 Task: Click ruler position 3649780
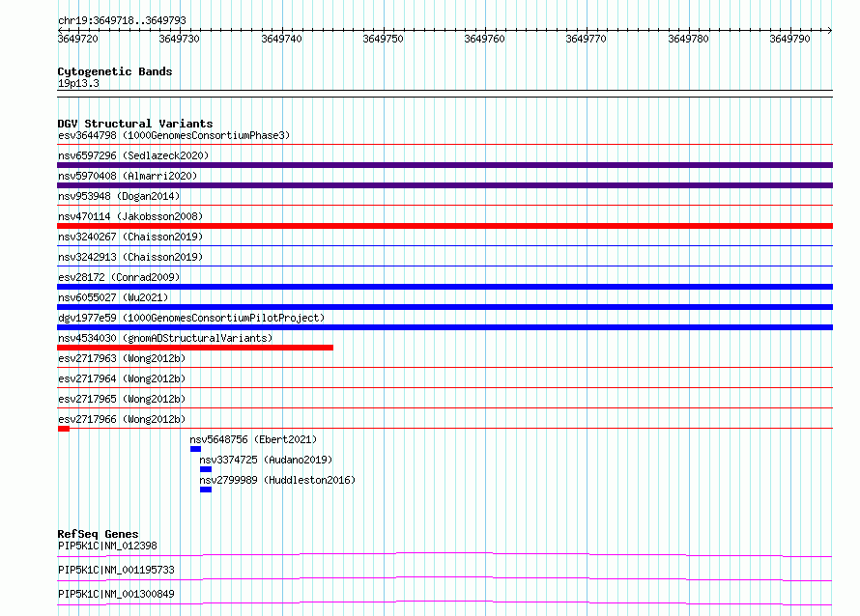pos(688,39)
